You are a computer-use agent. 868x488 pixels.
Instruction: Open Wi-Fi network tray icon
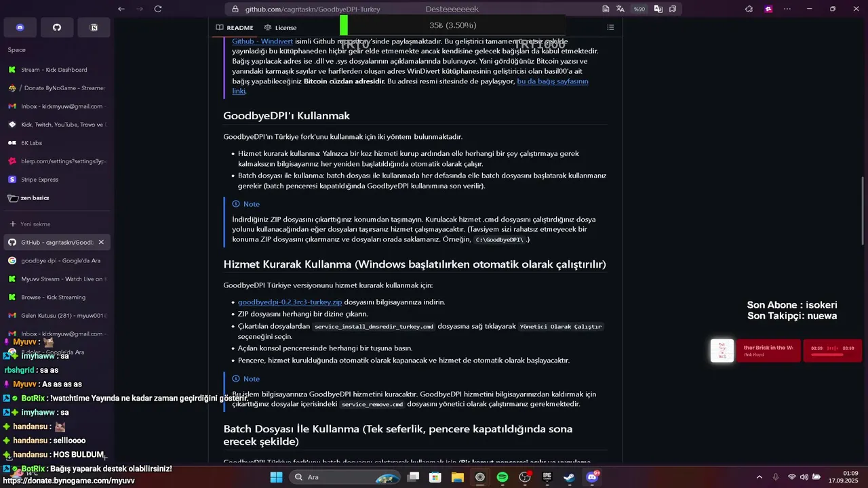791,477
